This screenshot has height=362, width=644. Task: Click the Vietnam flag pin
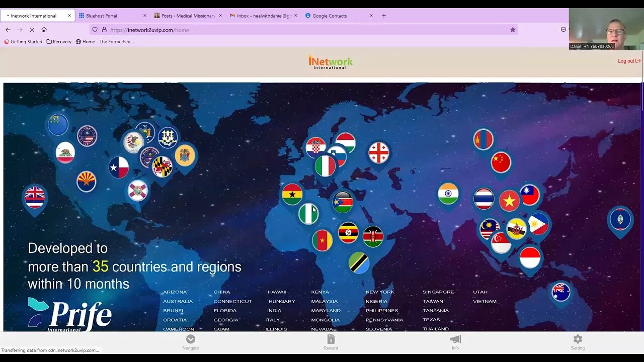(x=509, y=201)
